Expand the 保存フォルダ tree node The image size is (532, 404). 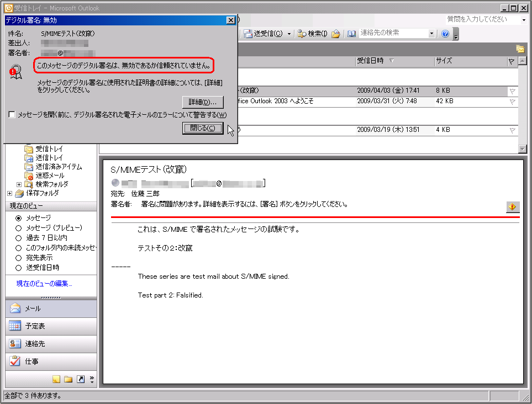[9, 193]
